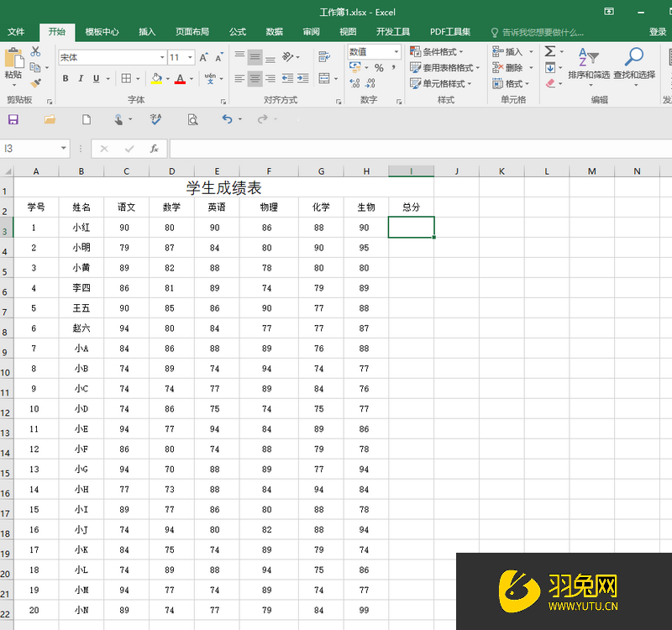This screenshot has height=630, width=672.
Task: Click the AutoSum sigma icon
Action: pyautogui.click(x=550, y=51)
